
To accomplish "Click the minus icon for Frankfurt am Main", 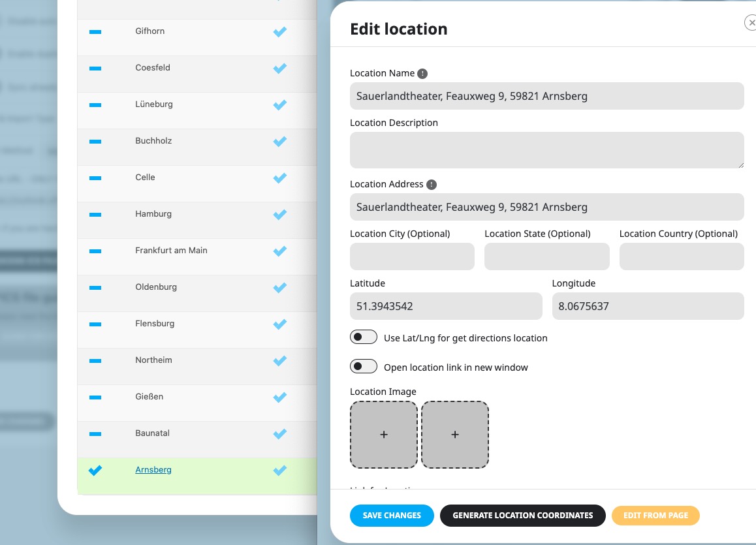I will [x=95, y=251].
